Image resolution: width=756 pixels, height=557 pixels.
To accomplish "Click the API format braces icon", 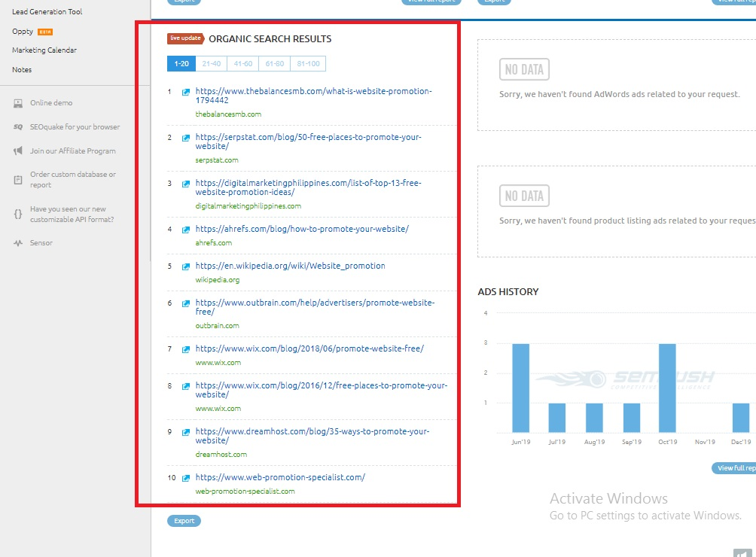I will (18, 214).
